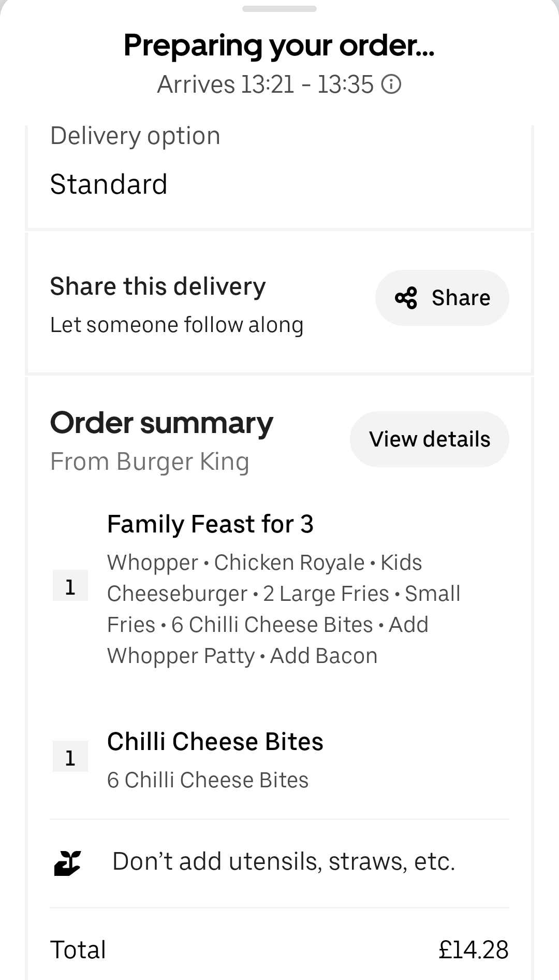
Task: Select the Chilli Cheese Bites item title
Action: coord(215,742)
